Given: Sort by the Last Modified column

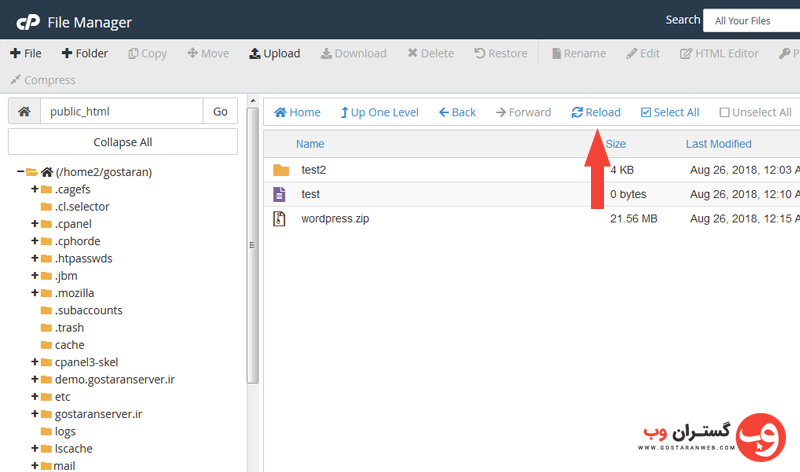Looking at the screenshot, I should click(x=718, y=144).
